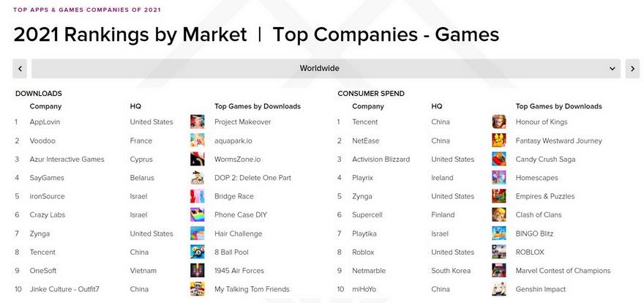Click the 8 Ball Pool game icon

[x=197, y=252]
